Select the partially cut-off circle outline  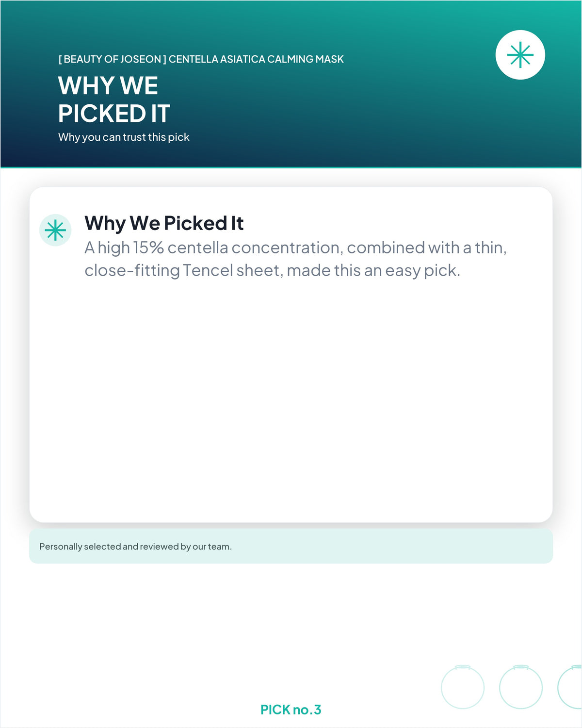pos(570,687)
